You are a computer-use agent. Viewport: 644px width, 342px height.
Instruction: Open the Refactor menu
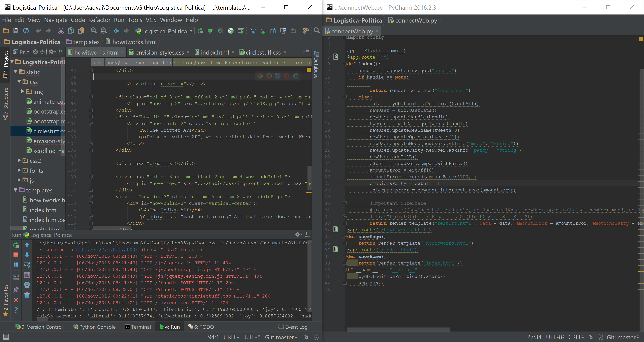pos(99,20)
